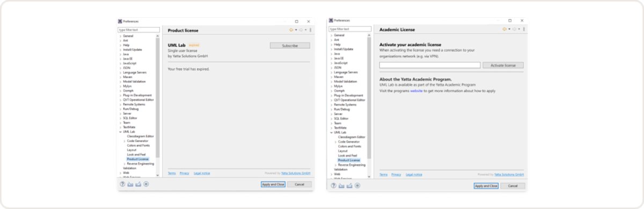The width and height of the screenshot is (644, 209).
Task: Click Apply and Close in Product license window
Action: pyautogui.click(x=273, y=184)
